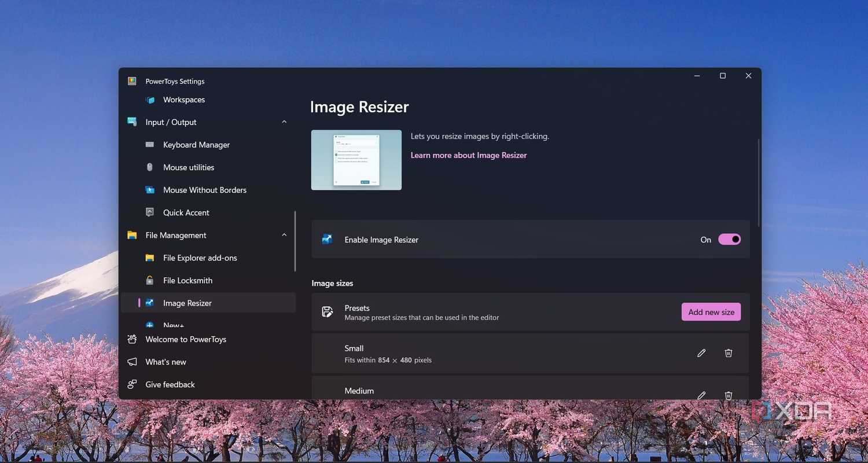Click the File Locksmith padlock icon

tap(150, 280)
